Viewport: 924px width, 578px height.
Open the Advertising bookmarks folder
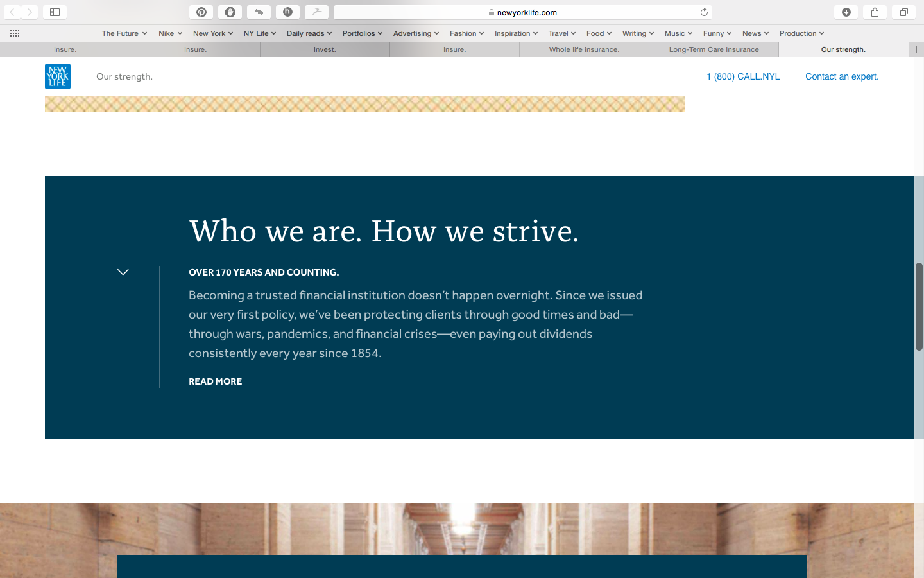[416, 33]
